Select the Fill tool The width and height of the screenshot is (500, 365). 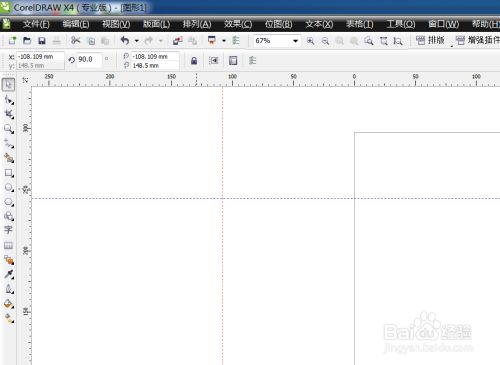[9, 304]
